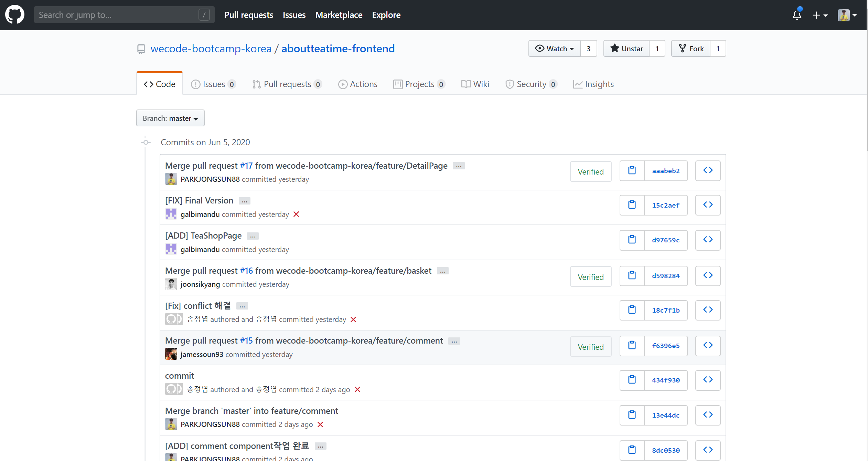Copy SHA for commit 434f930
This screenshot has height=461, width=868.
click(632, 380)
